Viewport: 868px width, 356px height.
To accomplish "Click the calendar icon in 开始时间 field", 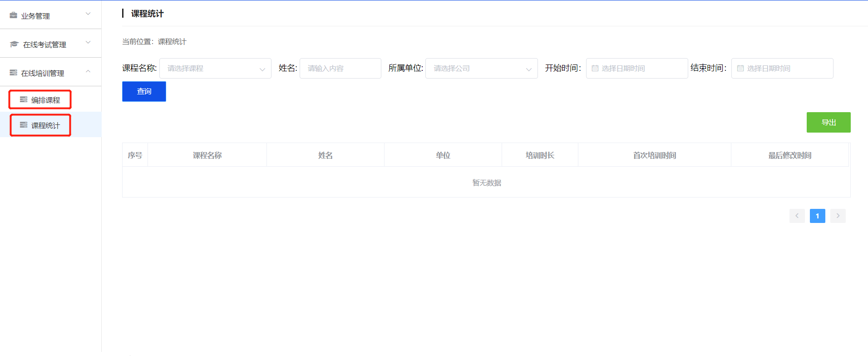I will (595, 69).
